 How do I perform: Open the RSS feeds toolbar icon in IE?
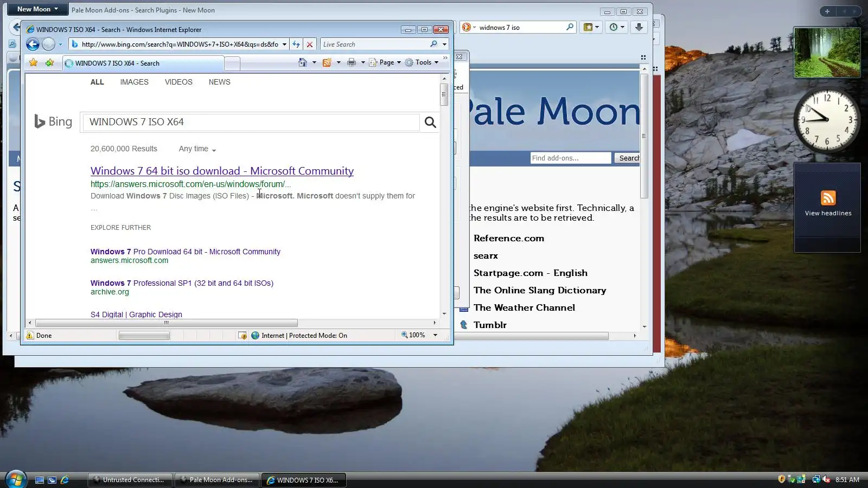[x=327, y=62]
